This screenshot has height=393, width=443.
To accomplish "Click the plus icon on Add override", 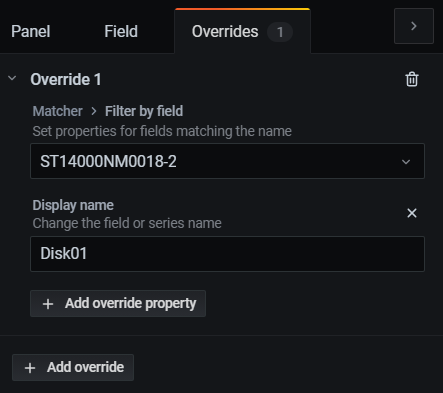I will pos(30,368).
